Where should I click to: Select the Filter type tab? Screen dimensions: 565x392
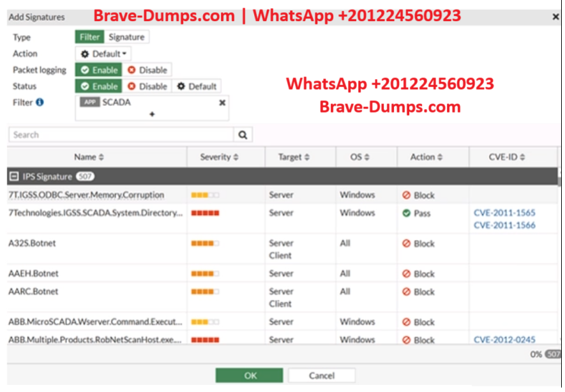point(89,38)
